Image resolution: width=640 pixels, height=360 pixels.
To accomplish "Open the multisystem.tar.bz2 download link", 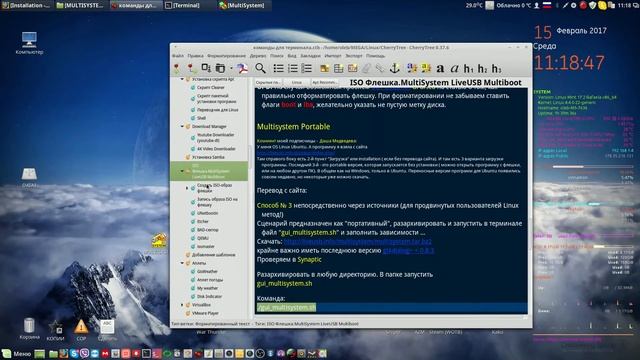I will click(x=358, y=241).
